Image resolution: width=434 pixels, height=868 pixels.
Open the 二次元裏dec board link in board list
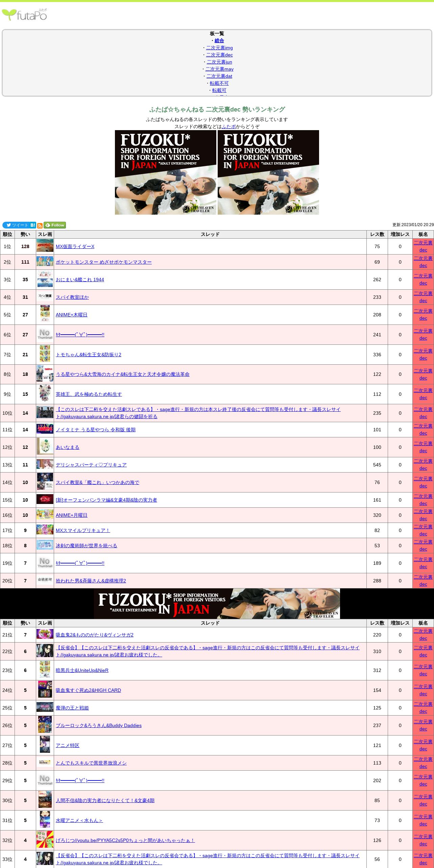[219, 55]
